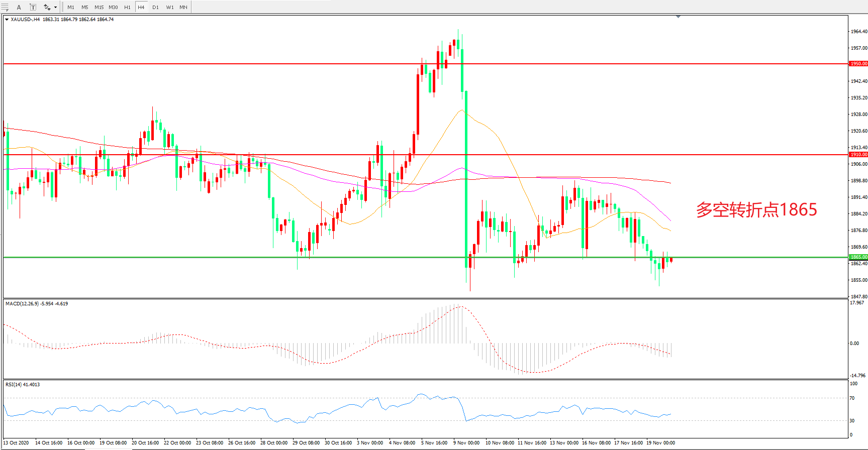Select the H1 timeframe button
Screen dimensions: 868x450
pyautogui.click(x=128, y=7)
